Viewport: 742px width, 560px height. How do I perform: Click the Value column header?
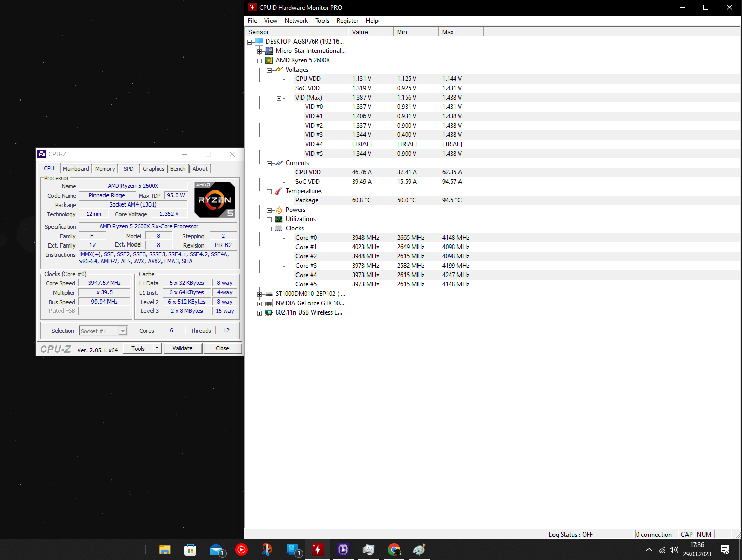[x=371, y=32]
